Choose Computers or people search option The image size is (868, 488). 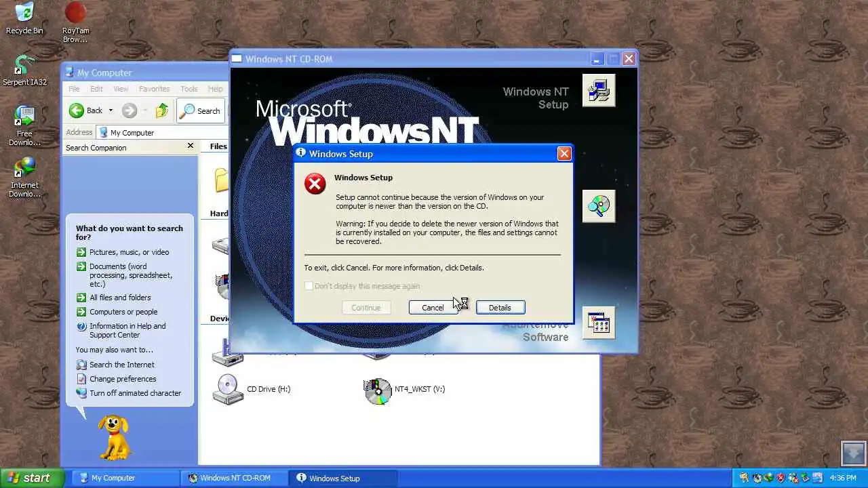click(123, 312)
